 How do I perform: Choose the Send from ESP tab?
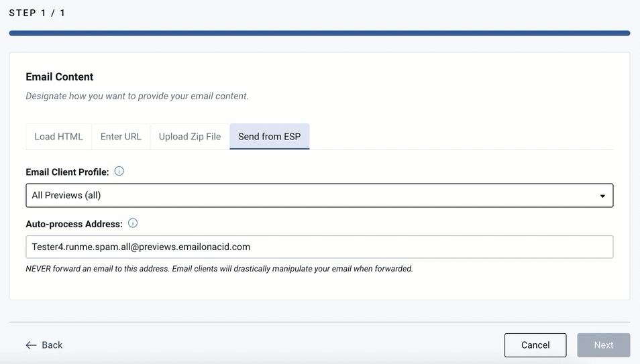270,137
